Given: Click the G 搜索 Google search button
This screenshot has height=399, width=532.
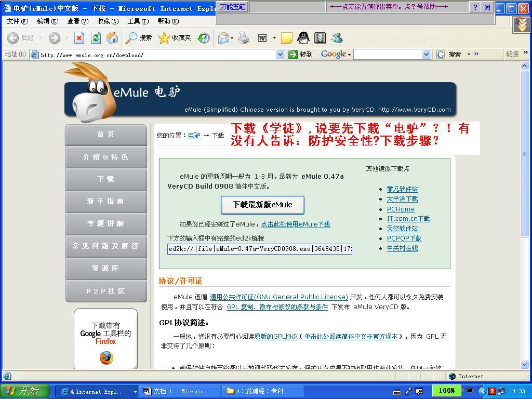Looking at the screenshot, I should [449, 54].
